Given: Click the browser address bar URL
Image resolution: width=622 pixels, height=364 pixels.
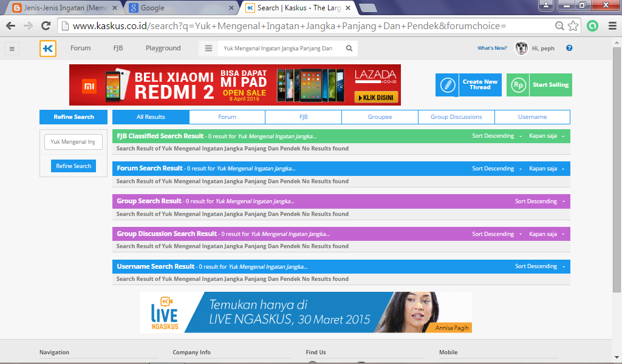Looking at the screenshot, I should tap(290, 26).
